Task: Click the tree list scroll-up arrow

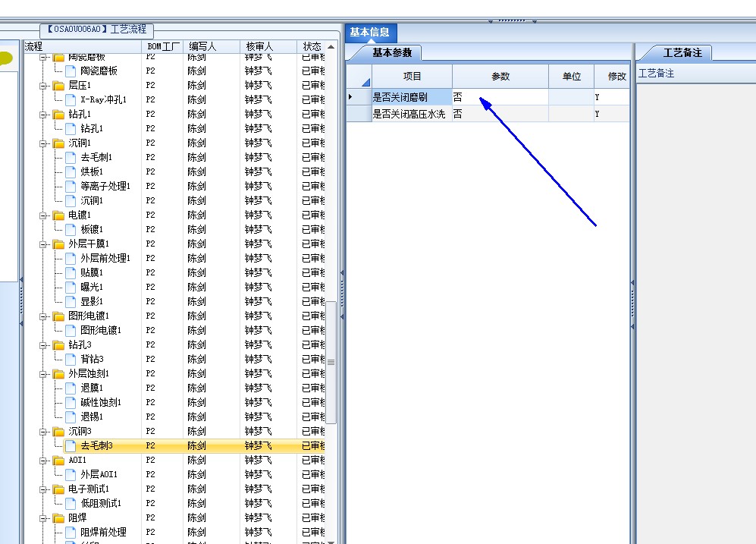Action: coord(331,47)
